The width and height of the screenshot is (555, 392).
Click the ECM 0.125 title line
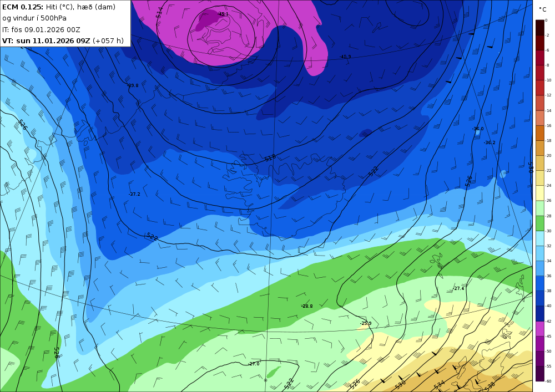click(59, 7)
